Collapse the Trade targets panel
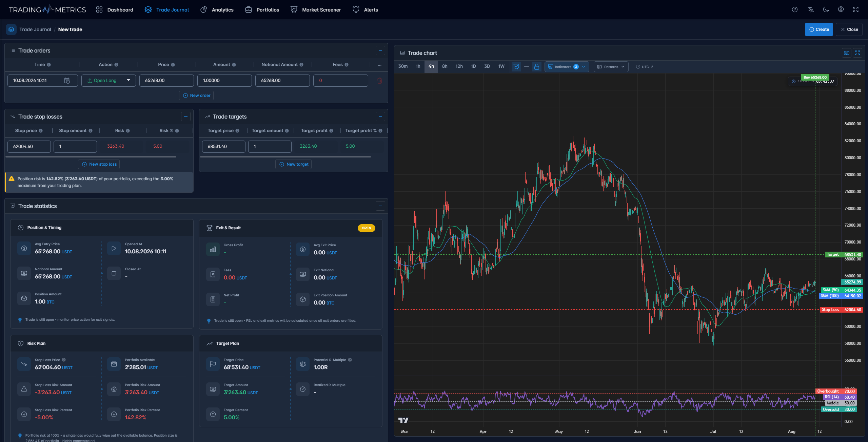 tap(380, 117)
